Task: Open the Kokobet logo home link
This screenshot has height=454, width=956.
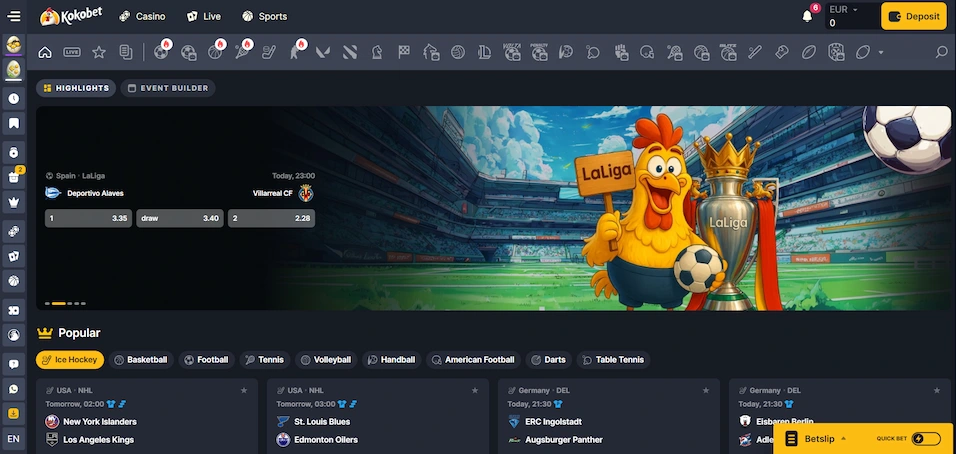Action: pos(71,16)
